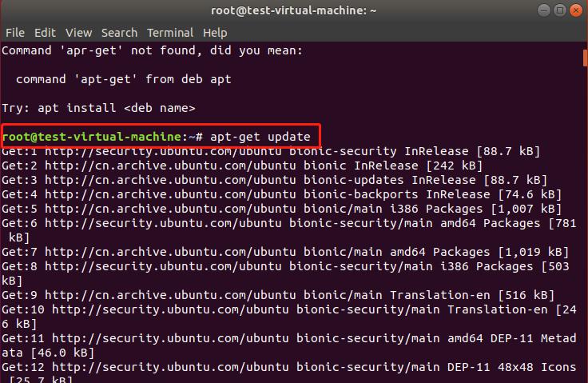The image size is (588, 383).
Task: Open the Search menu
Action: click(x=119, y=33)
